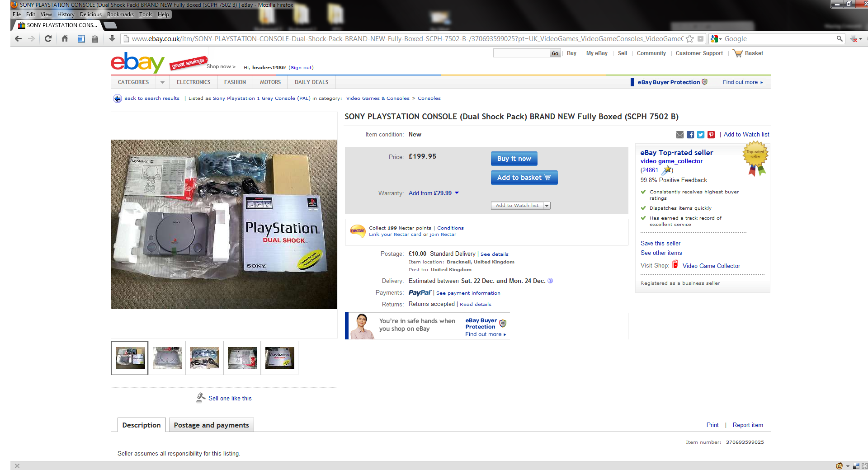868x470 pixels.
Task: Open the URL bar history dropdown arrow
Action: point(701,39)
